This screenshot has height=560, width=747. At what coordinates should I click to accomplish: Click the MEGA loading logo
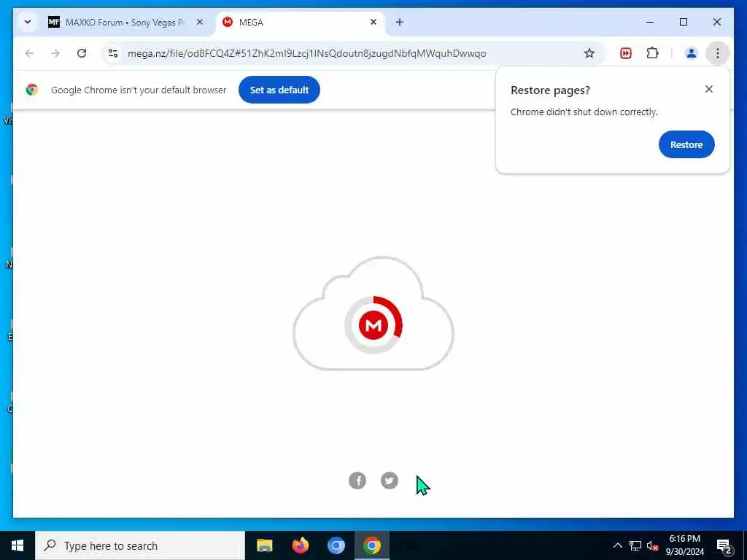tap(373, 324)
